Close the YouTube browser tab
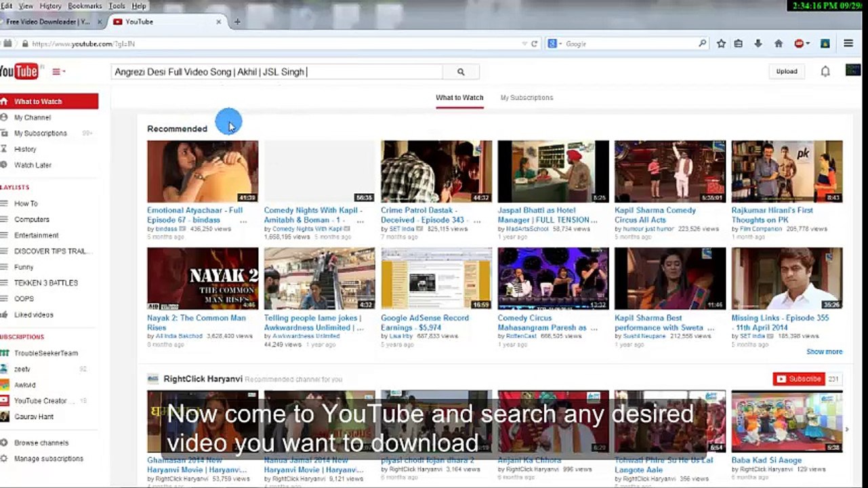The height and width of the screenshot is (488, 868). point(218,22)
